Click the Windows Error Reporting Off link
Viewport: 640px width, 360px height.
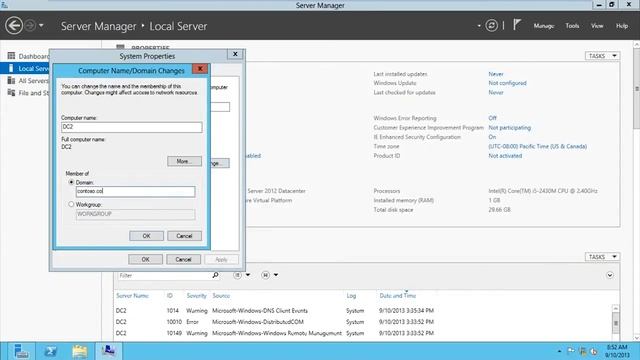click(492, 118)
